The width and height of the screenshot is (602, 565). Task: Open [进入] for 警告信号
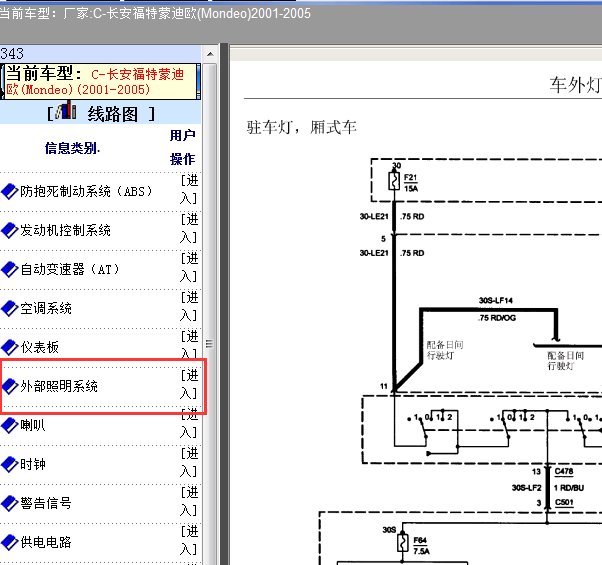click(x=189, y=501)
